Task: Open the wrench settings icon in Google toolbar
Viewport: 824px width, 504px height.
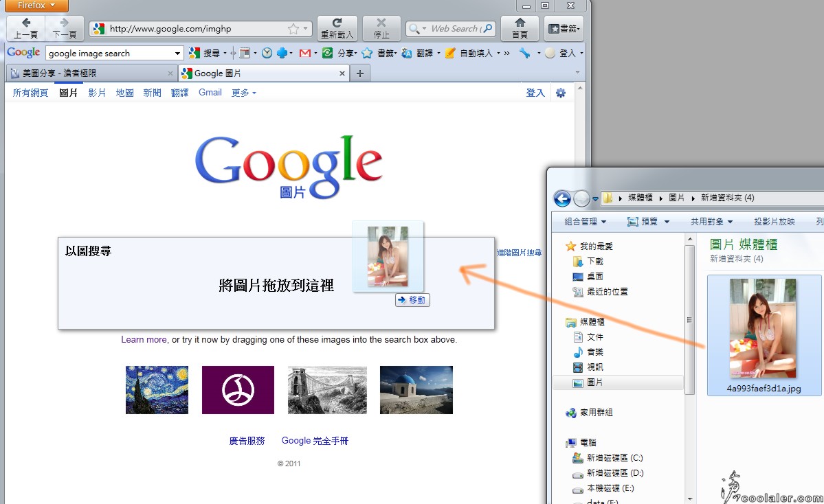Action: click(524, 53)
